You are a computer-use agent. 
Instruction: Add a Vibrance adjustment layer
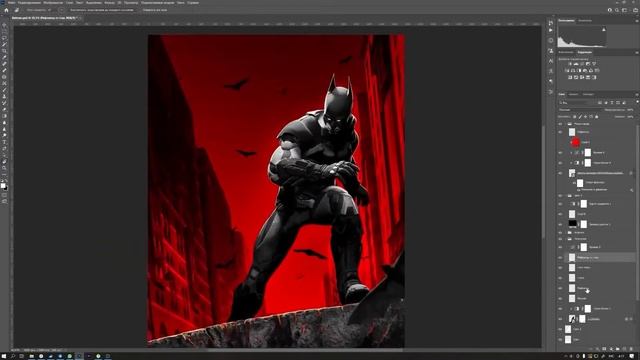tap(594, 64)
